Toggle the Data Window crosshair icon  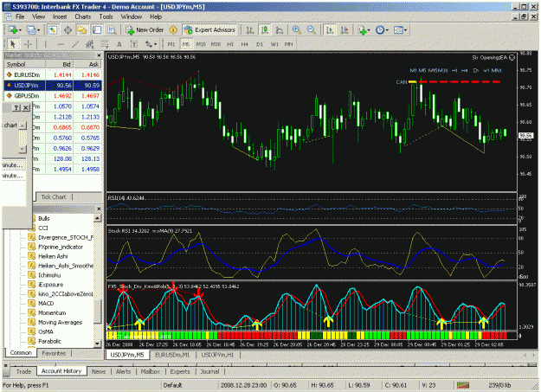(x=68, y=30)
